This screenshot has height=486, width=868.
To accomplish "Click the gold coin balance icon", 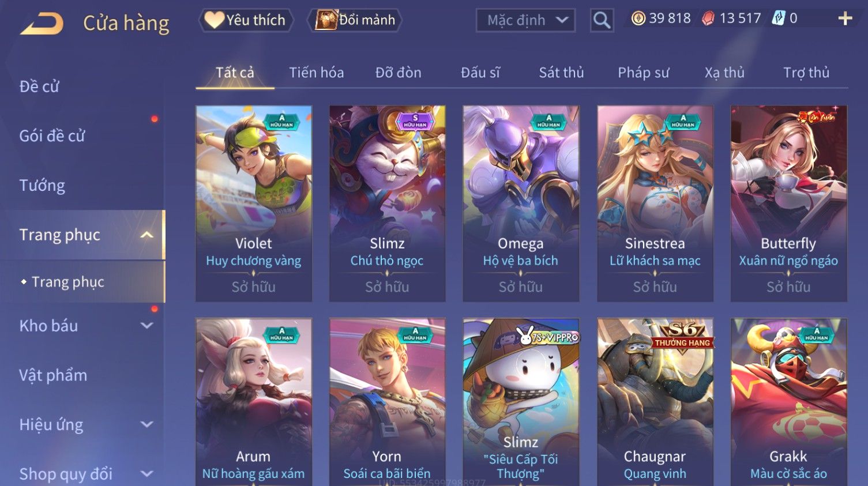I will tap(638, 18).
